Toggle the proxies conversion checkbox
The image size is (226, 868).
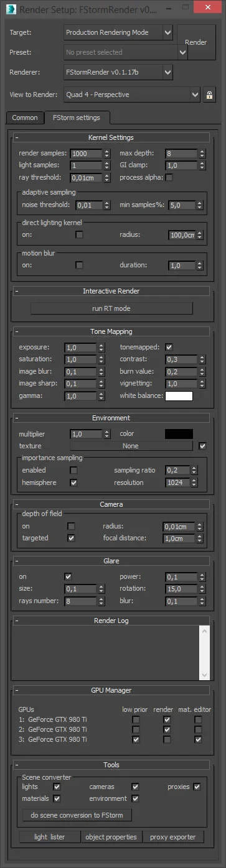(x=197, y=787)
